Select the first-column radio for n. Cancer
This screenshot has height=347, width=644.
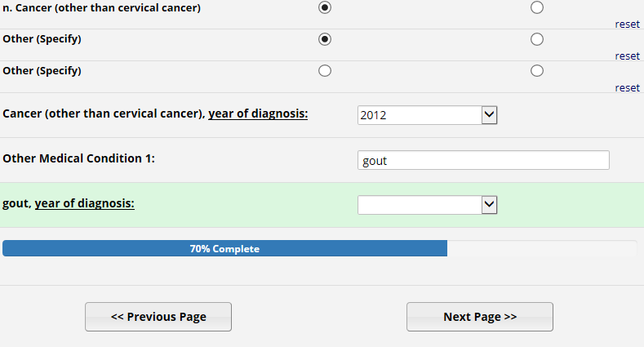point(325,7)
